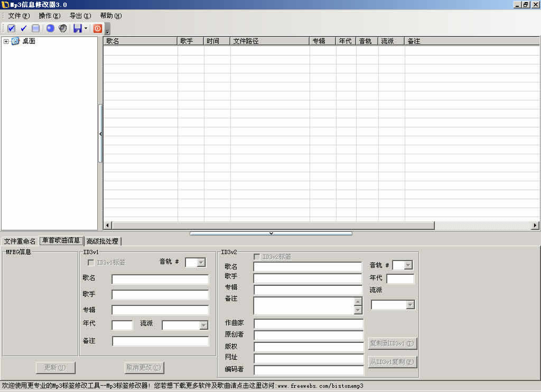
Task: Click the 作曲家 input field
Action: [x=309, y=324]
